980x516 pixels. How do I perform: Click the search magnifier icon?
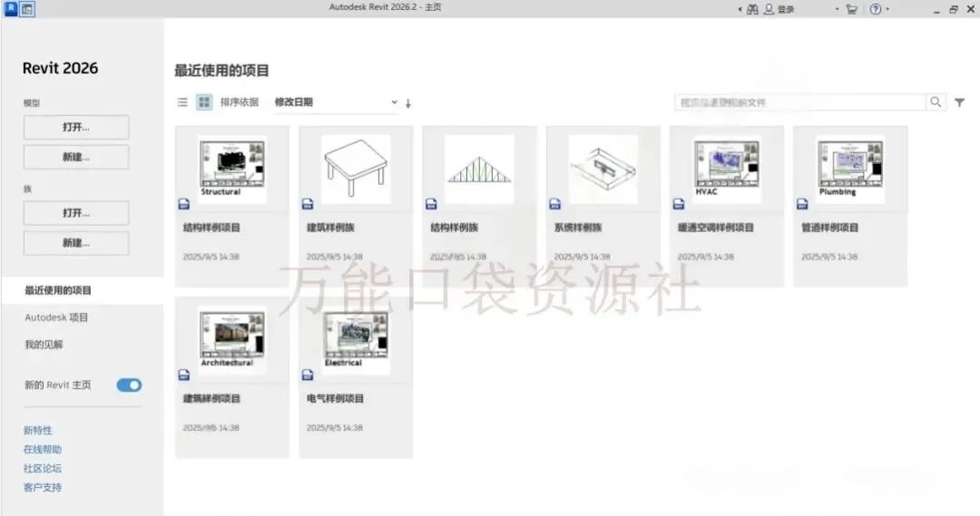pyautogui.click(x=936, y=102)
